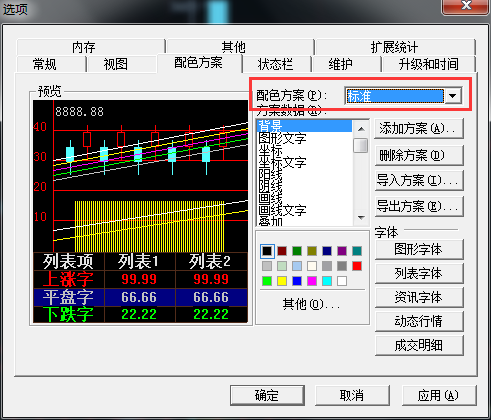The width and height of the screenshot is (491, 420).
Task: Pick the bright blue swatch
Action: coord(297,281)
